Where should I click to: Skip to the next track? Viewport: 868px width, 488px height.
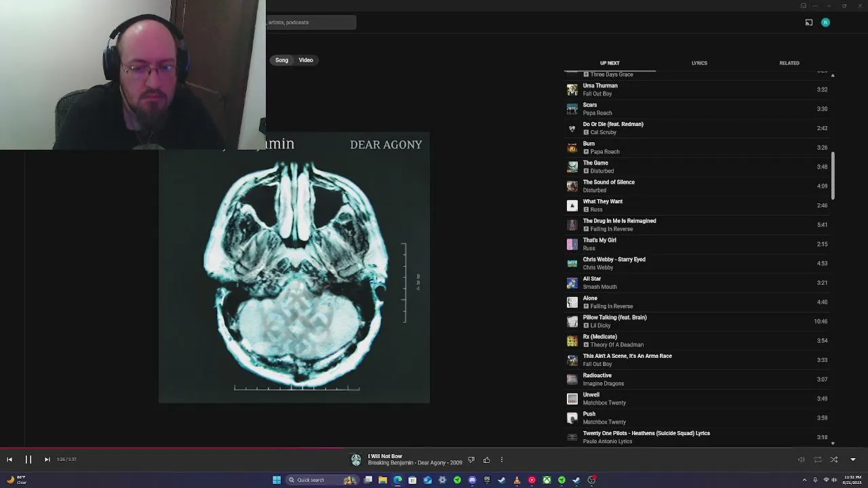(47, 460)
